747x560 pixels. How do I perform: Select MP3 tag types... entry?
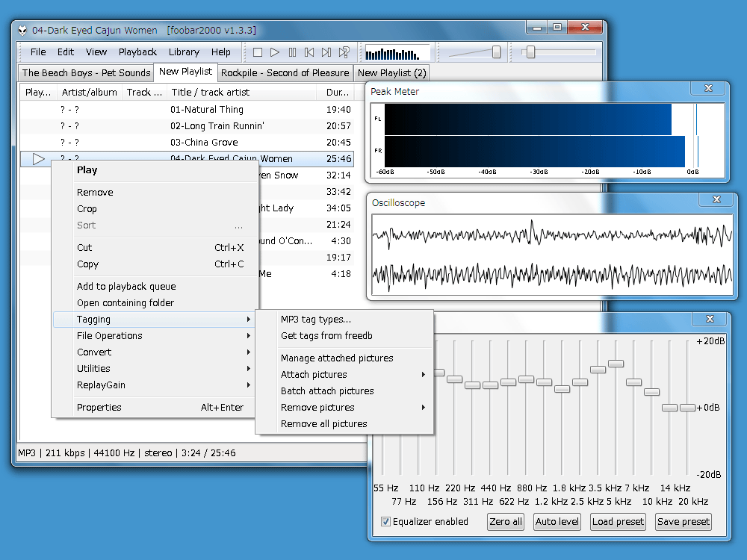coord(344,320)
